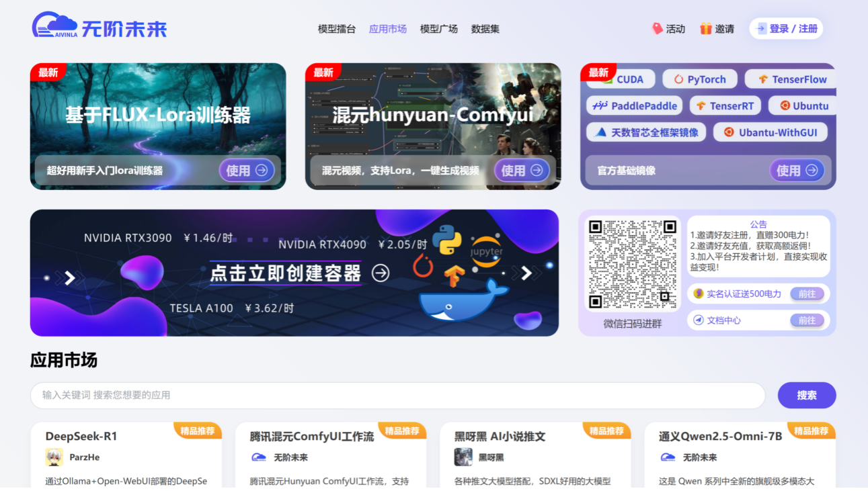This screenshot has width=868, height=491.
Task: Go to 数据集 nav item
Action: coord(485,29)
